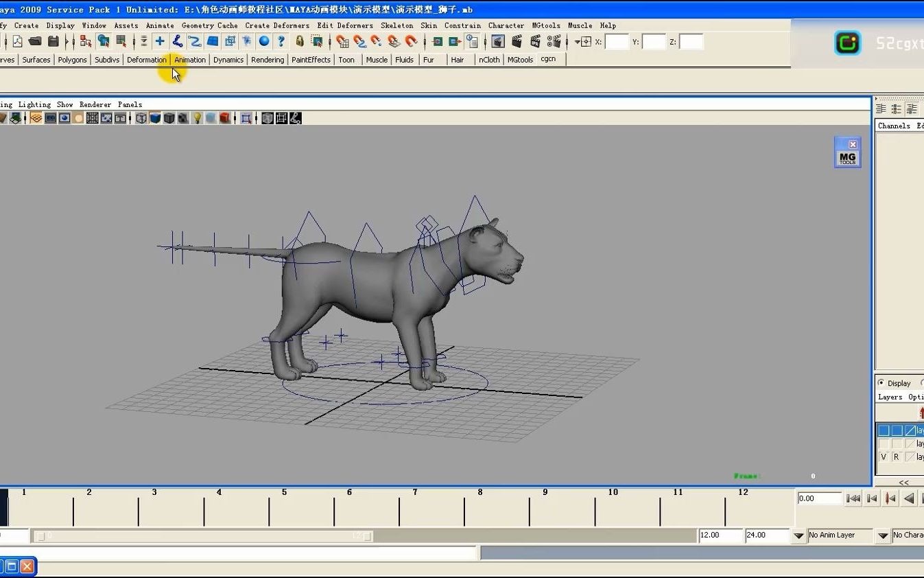
Task: Step back one frame button
Action: pos(872,498)
